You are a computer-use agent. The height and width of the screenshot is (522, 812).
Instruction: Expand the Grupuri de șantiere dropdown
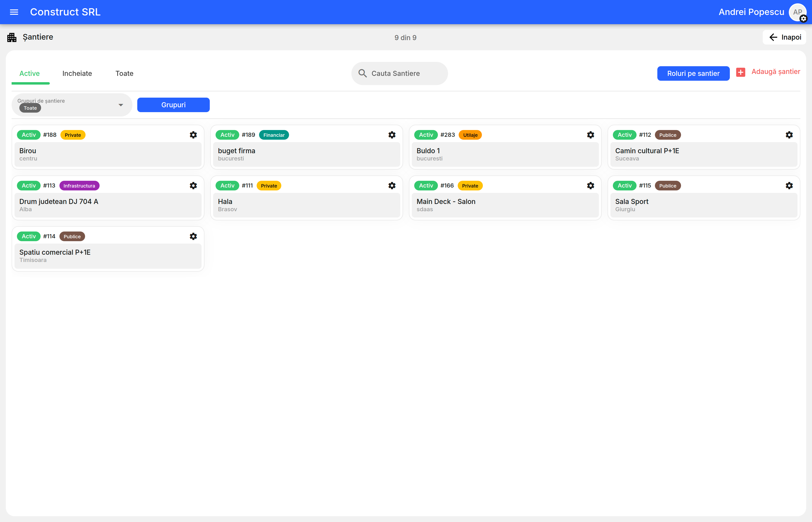[121, 105]
